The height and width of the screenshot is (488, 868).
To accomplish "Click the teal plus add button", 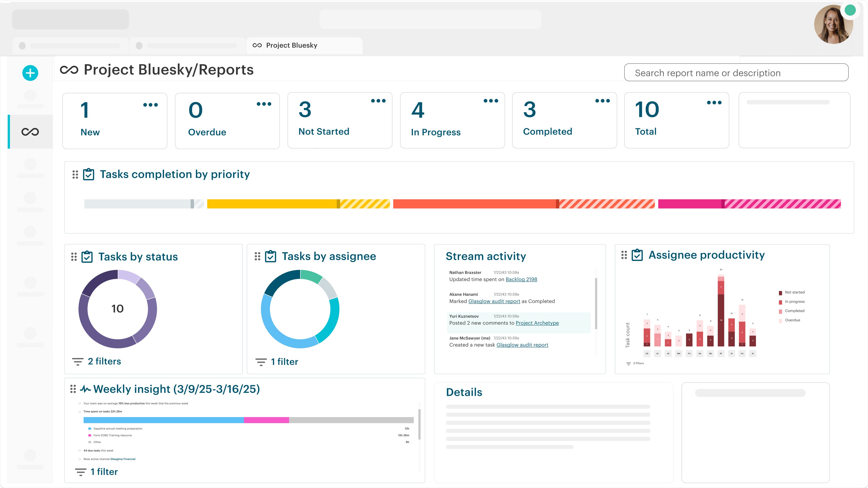I will (x=30, y=73).
